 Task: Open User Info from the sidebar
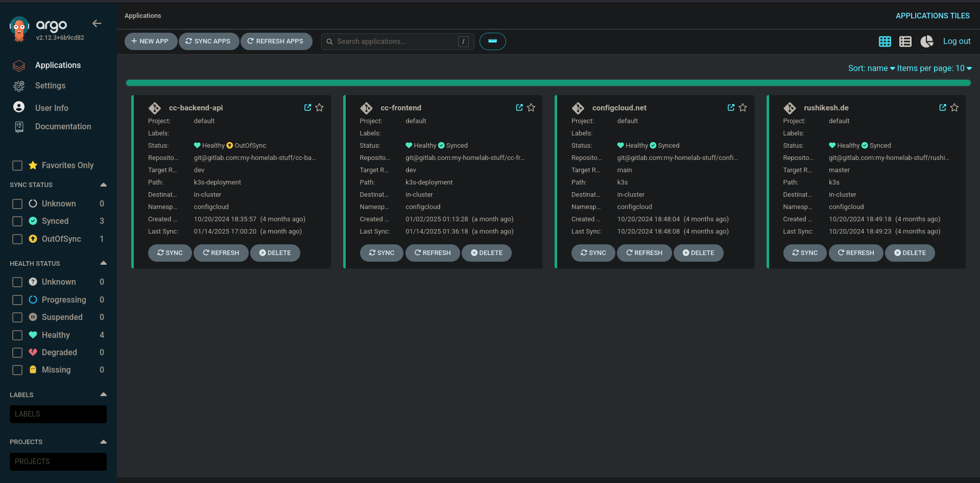tap(52, 108)
